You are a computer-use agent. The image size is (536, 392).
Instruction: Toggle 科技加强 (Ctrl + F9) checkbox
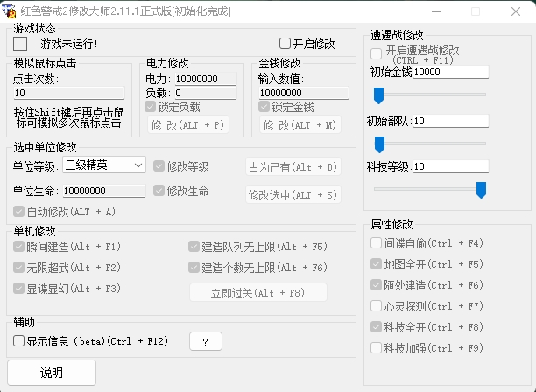coord(376,348)
